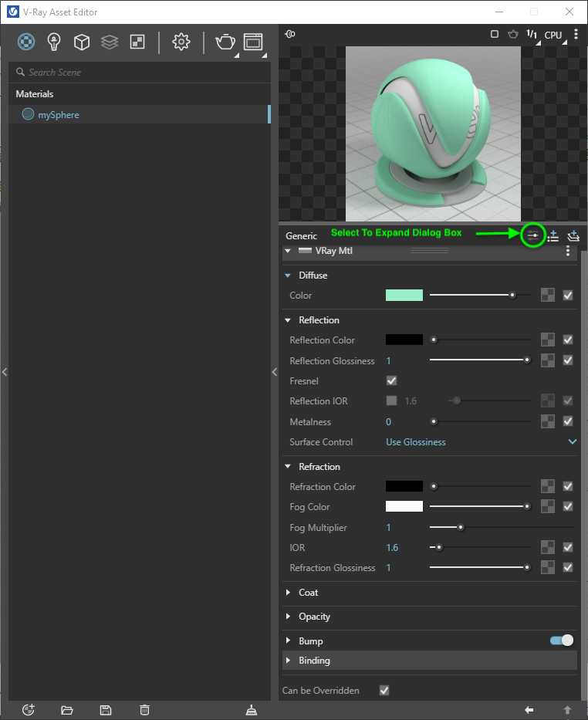
Task: Click the Fog Multiplier slider
Action: pos(502,527)
